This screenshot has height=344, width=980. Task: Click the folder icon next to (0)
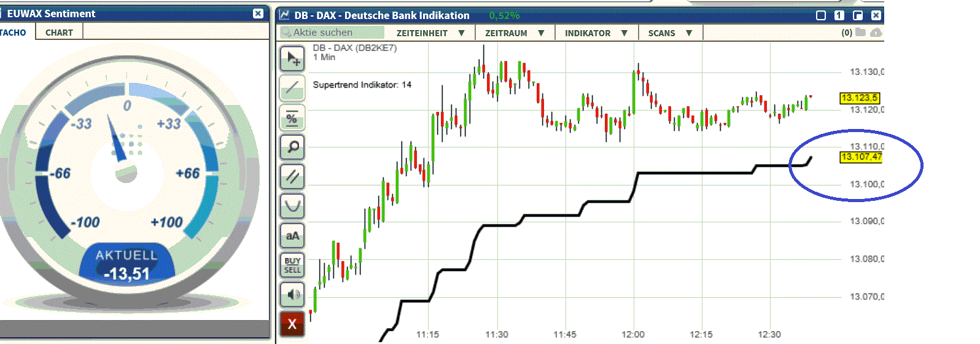tap(861, 33)
